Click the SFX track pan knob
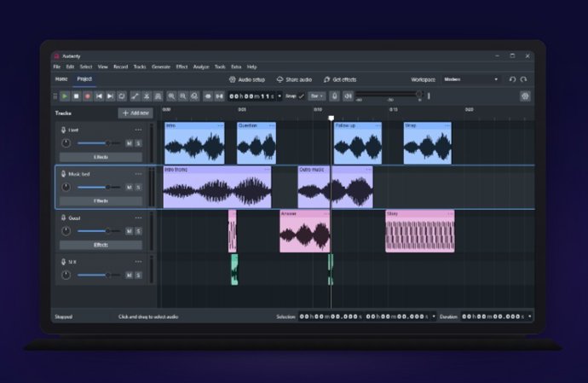 tap(66, 275)
